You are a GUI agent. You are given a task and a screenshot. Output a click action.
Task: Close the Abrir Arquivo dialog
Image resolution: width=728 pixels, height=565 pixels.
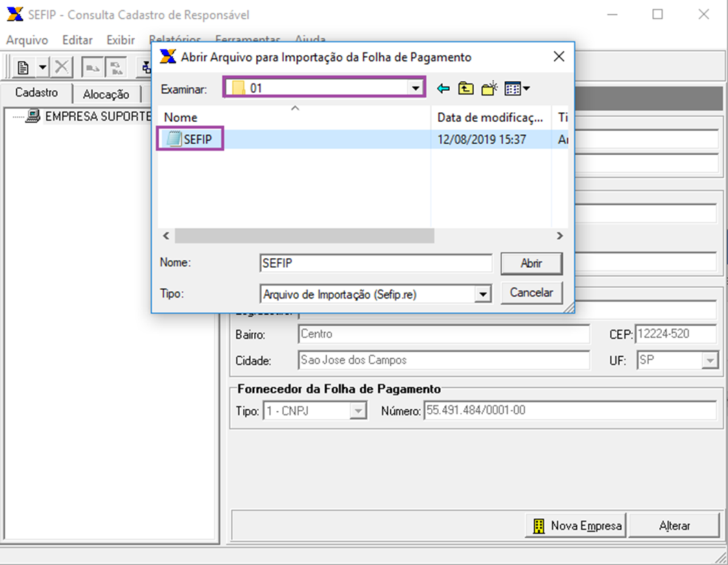[x=559, y=56]
